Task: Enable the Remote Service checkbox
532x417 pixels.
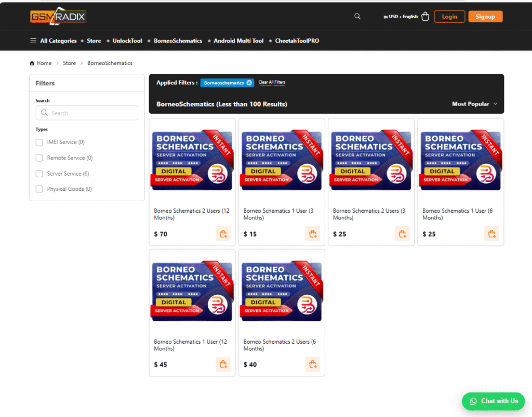Action: [x=39, y=158]
